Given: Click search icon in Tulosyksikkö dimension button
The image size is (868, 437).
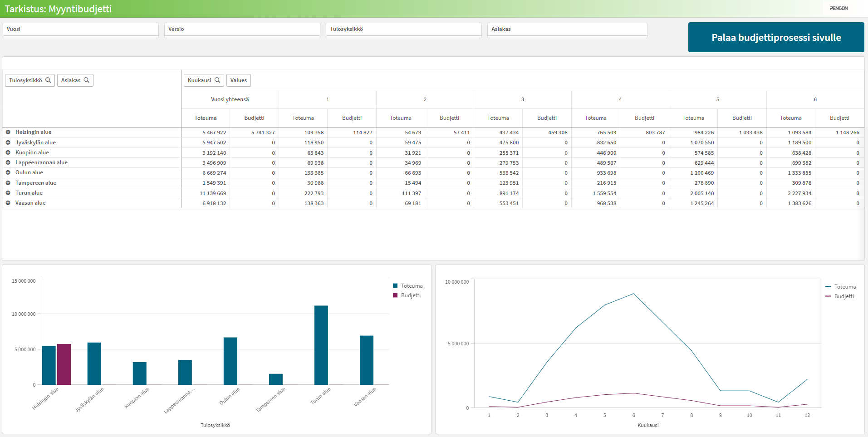Looking at the screenshot, I should click(48, 80).
